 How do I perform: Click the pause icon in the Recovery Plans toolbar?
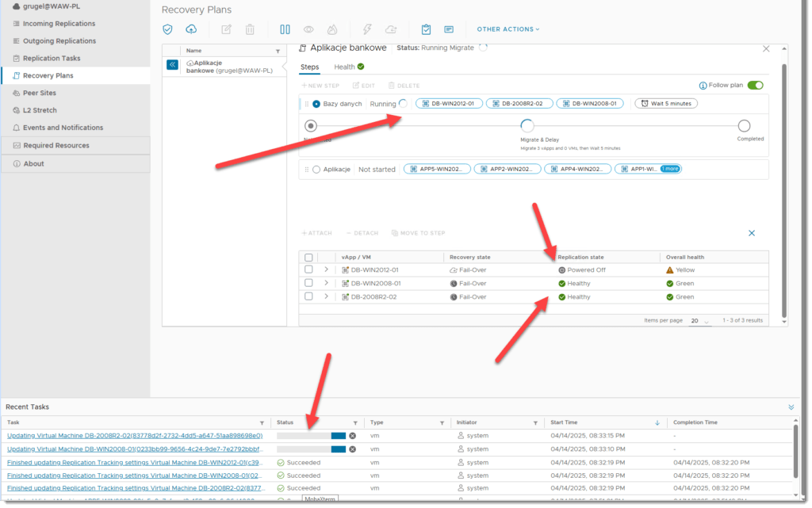point(285,29)
